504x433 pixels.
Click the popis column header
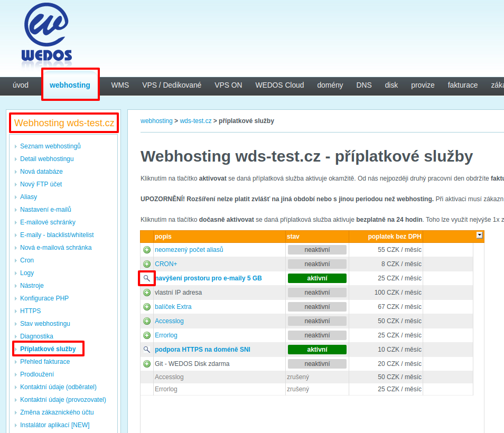[163, 237]
